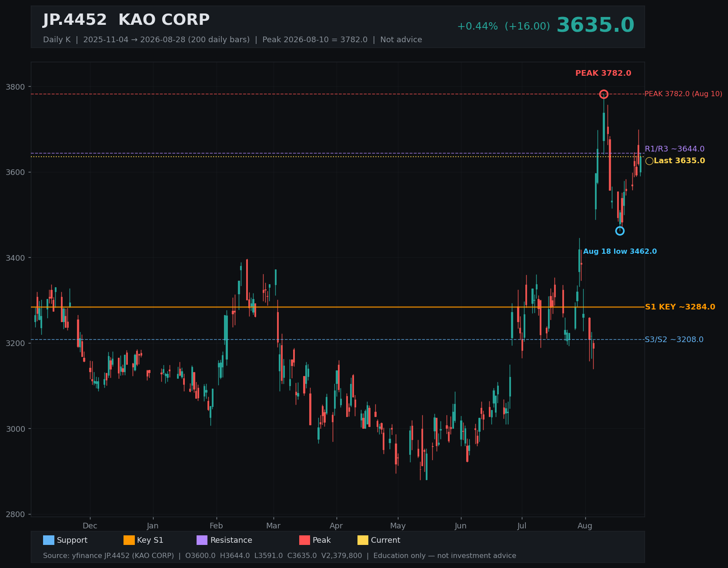Click the 'PEAK 3782.0' bold annotation
The height and width of the screenshot is (568, 728).
point(603,73)
